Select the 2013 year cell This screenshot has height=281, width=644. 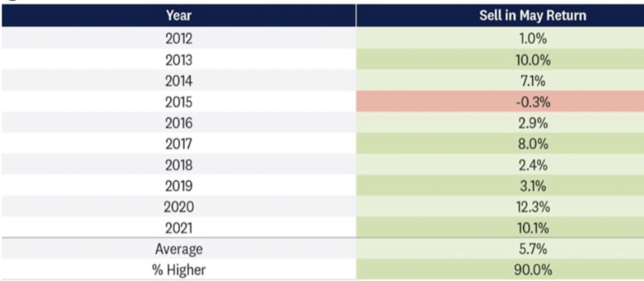pos(179,60)
